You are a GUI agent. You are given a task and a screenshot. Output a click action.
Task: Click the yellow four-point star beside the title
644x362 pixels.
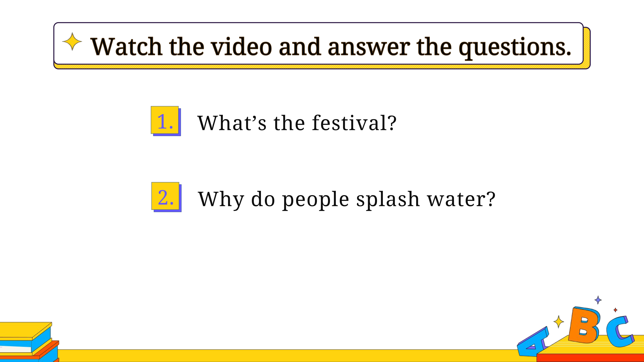click(72, 41)
